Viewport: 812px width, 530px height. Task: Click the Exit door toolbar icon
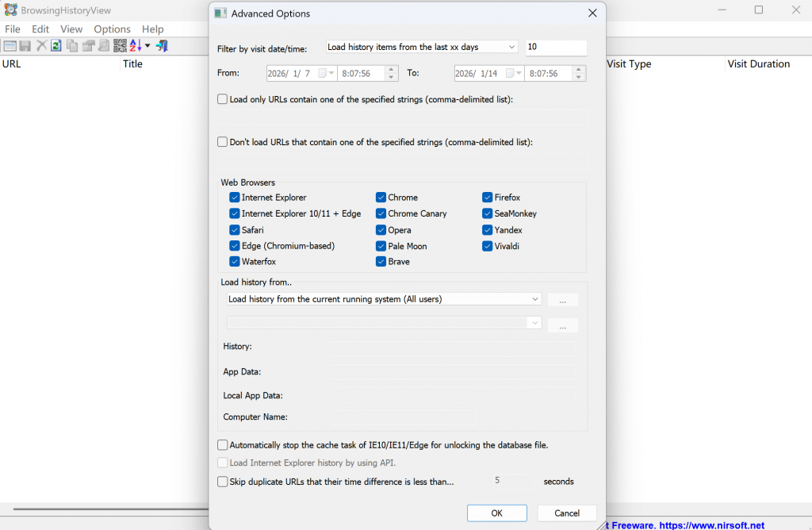tap(162, 46)
